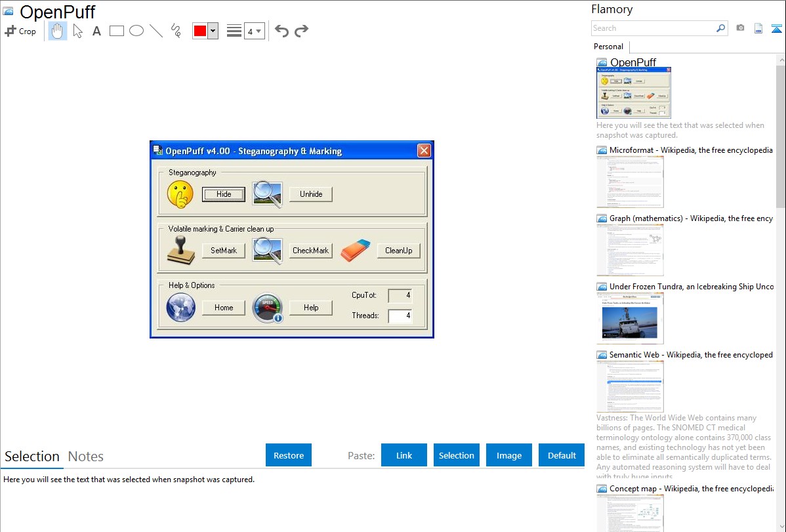Image resolution: width=786 pixels, height=532 pixels.
Task: Click the magnifier icon beside Unhide
Action: [x=267, y=194]
